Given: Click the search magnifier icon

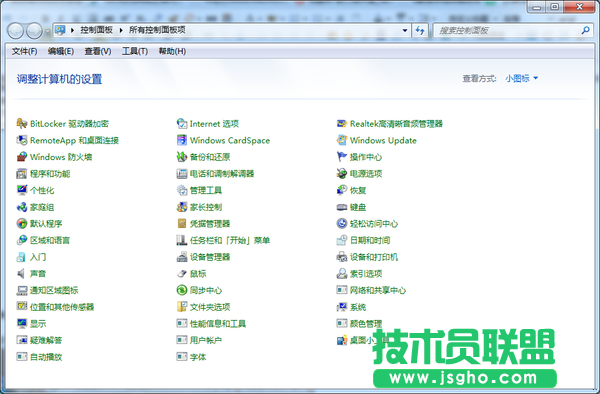Looking at the screenshot, I should (585, 30).
